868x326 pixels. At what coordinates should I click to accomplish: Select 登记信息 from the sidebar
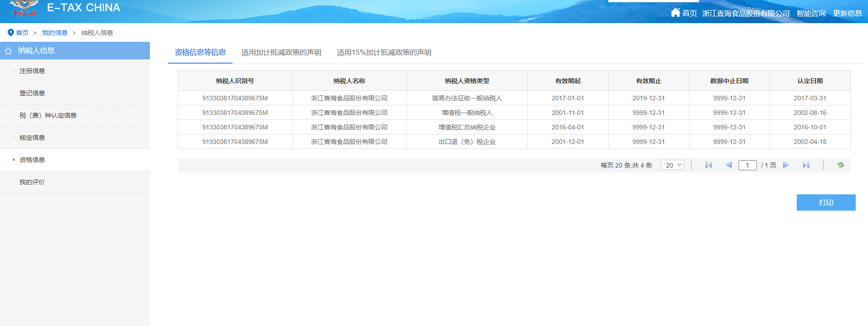pyautogui.click(x=32, y=93)
